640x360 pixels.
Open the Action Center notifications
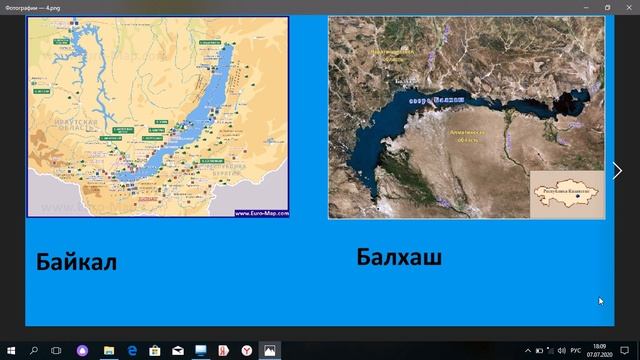[x=624, y=351]
